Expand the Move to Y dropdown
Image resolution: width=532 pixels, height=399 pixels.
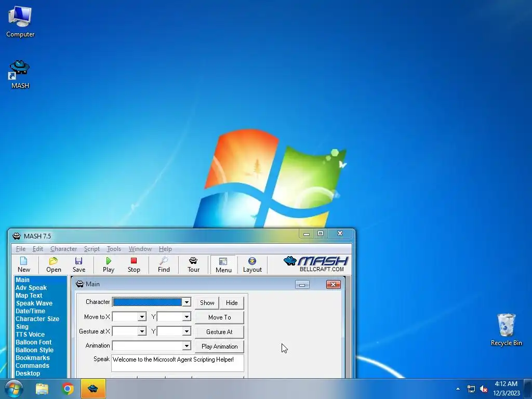click(x=187, y=317)
